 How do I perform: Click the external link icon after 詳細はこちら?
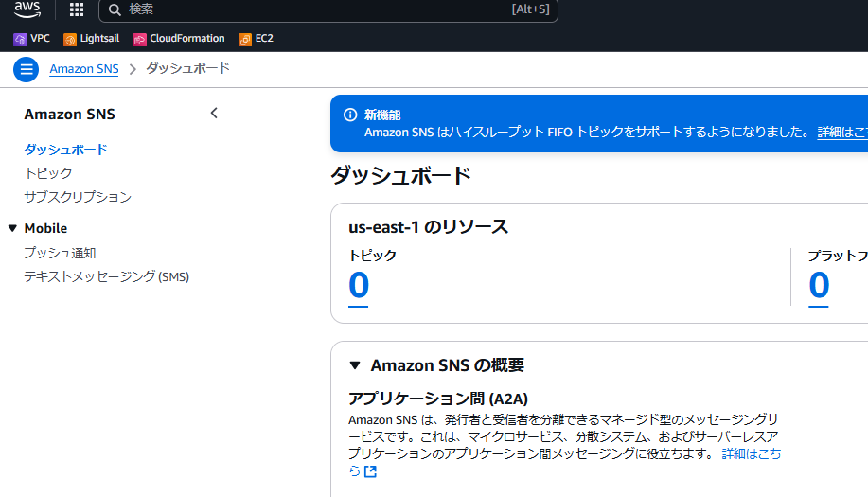tap(370, 471)
